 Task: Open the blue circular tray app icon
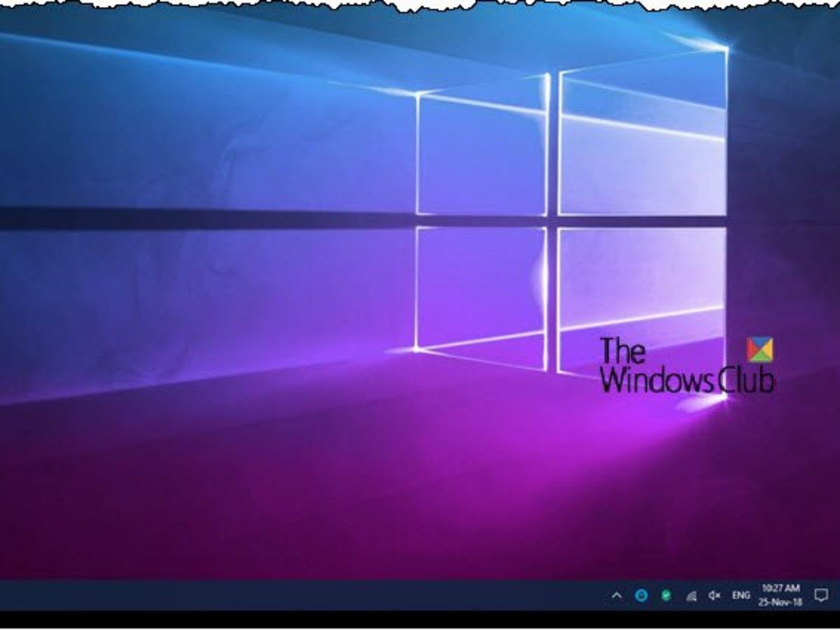tap(641, 596)
